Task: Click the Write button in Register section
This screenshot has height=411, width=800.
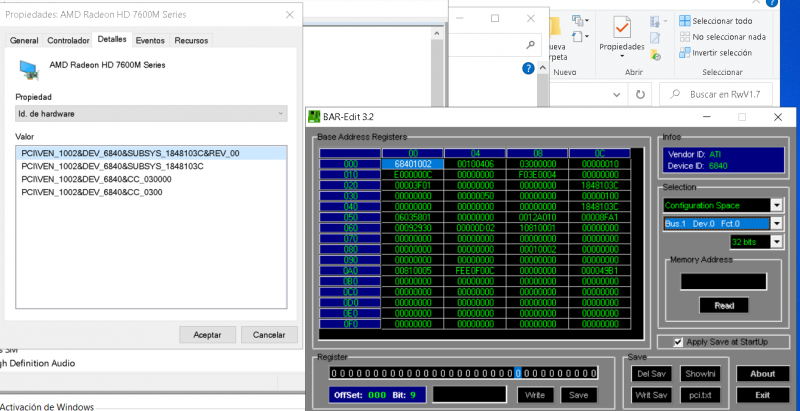Action: coord(535,395)
